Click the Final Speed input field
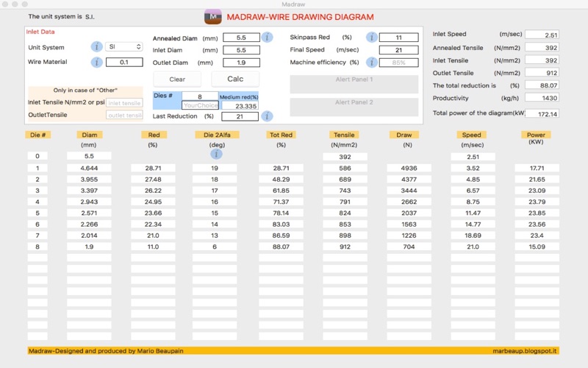 [x=398, y=50]
